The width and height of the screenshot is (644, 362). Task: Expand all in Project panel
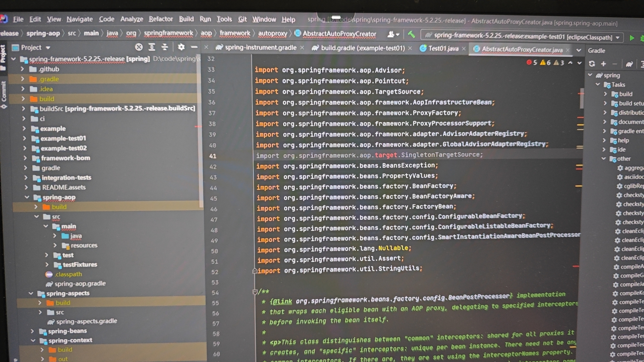(152, 47)
